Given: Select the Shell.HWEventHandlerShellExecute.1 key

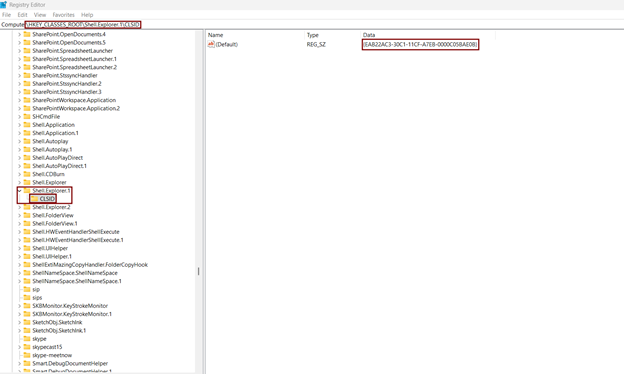Looking at the screenshot, I should (x=78, y=240).
